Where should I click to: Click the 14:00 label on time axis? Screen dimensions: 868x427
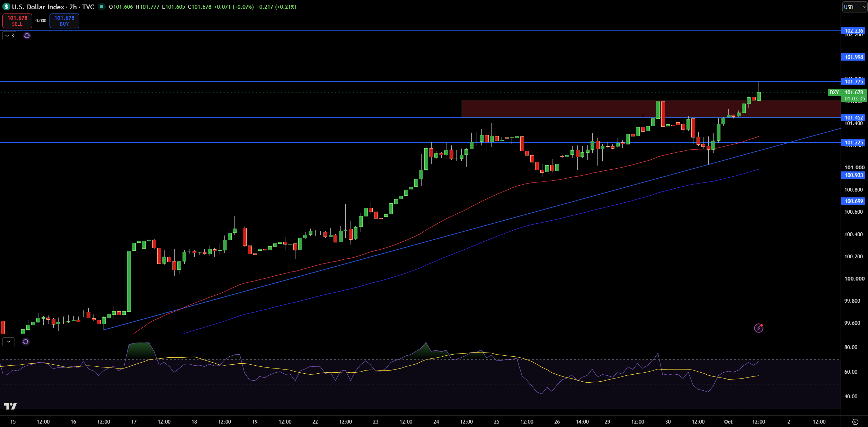click(x=582, y=422)
